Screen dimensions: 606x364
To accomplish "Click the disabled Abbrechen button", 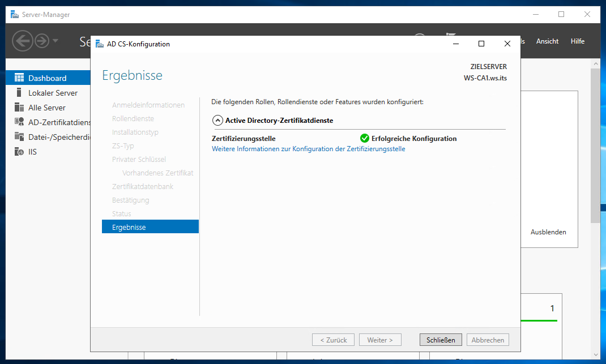I will (488, 340).
